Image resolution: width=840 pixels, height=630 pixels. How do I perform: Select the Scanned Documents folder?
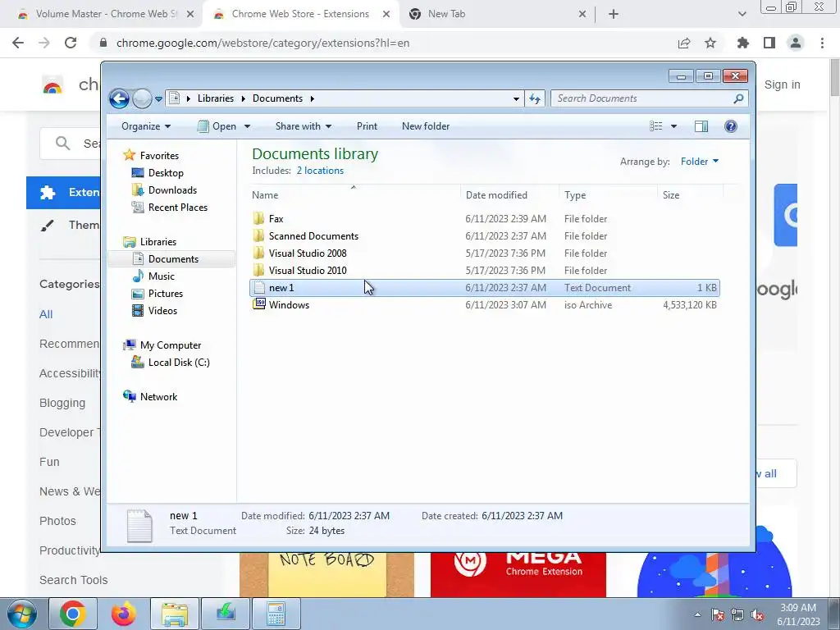point(484,236)
